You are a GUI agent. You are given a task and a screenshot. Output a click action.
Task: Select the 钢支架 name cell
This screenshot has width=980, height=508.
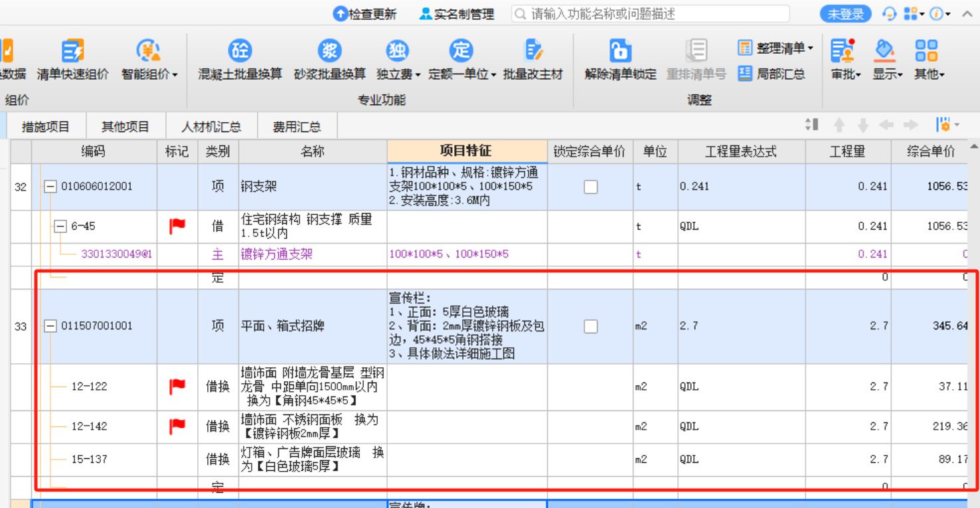pos(313,187)
